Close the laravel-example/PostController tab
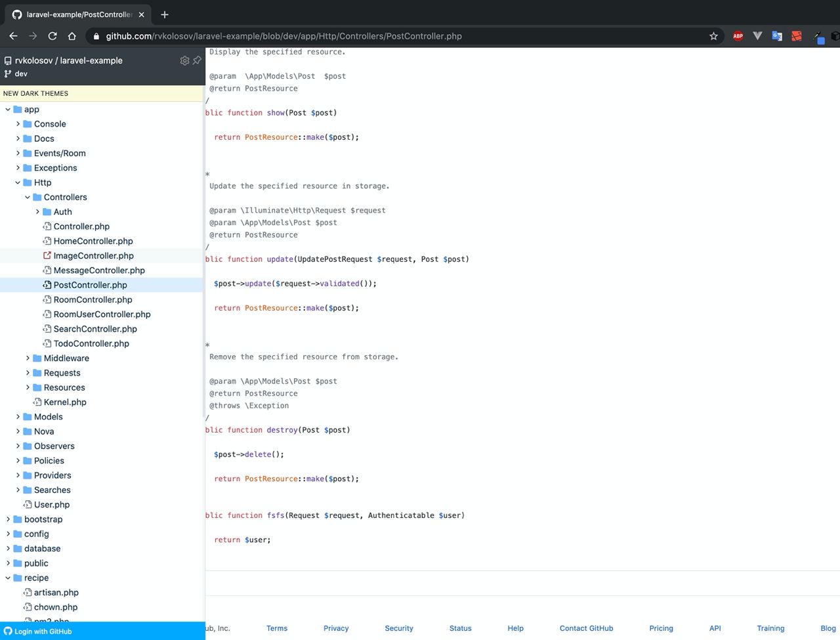Image resolution: width=840 pixels, height=640 pixels. point(142,14)
